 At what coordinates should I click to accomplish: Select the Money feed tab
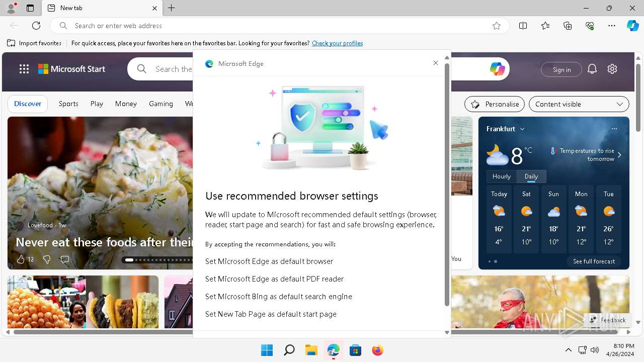click(126, 104)
